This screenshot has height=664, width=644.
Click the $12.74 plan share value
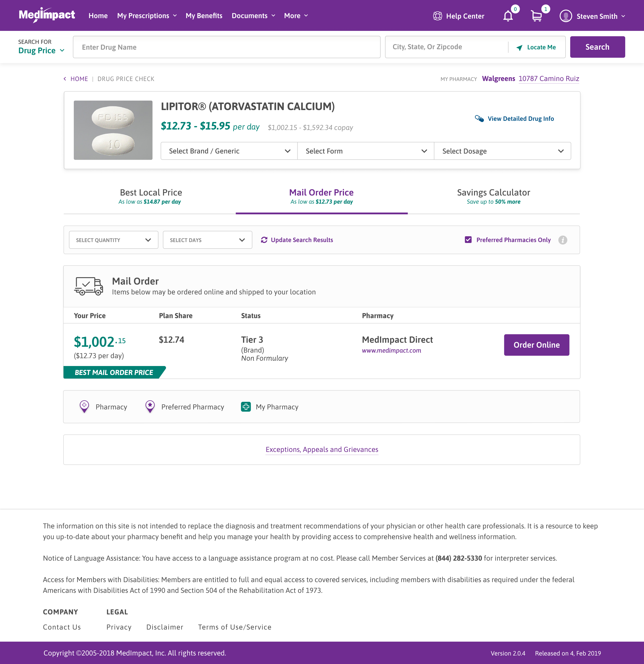point(172,340)
